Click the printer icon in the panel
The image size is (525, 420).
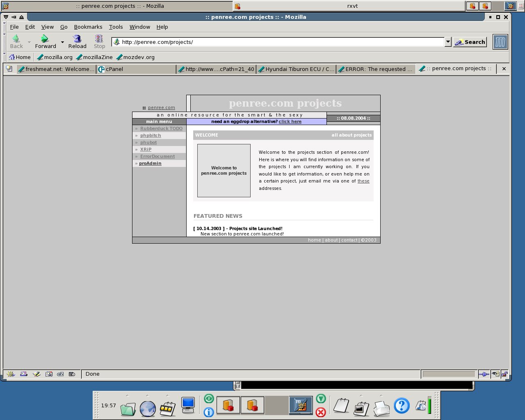(x=382, y=409)
